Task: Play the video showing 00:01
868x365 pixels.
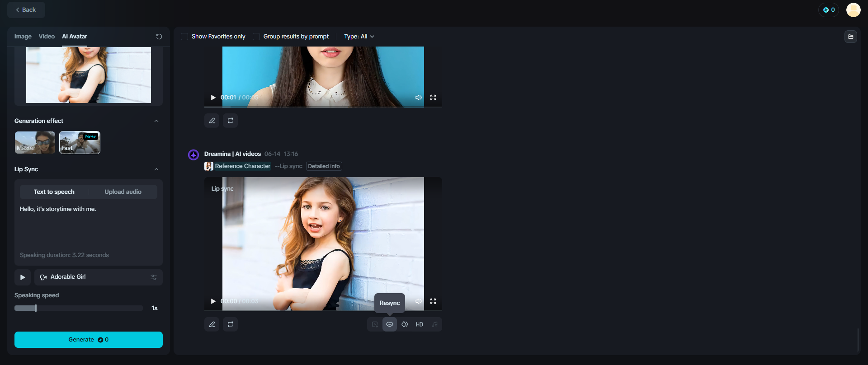Action: [213, 98]
